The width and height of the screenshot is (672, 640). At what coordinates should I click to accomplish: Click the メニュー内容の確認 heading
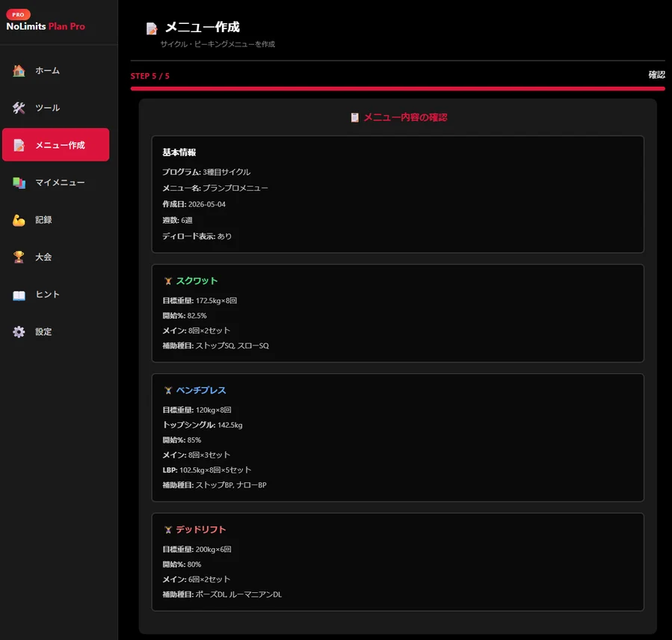click(405, 117)
